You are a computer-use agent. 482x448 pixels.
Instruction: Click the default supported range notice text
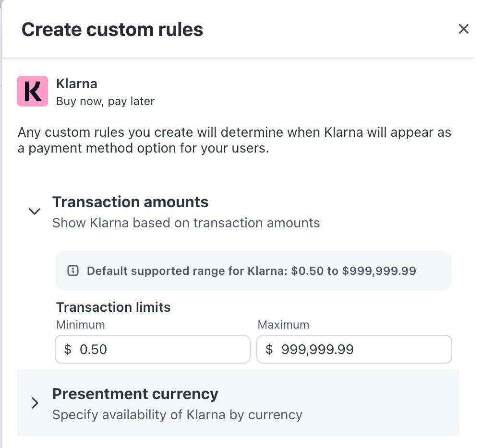pos(251,271)
